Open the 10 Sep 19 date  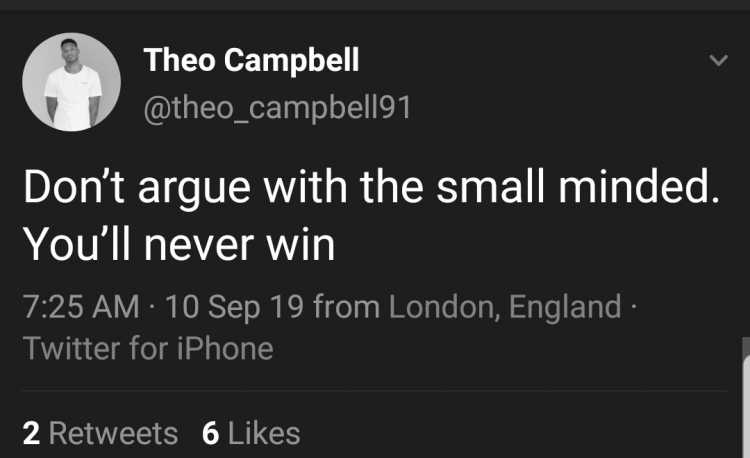[234, 306]
